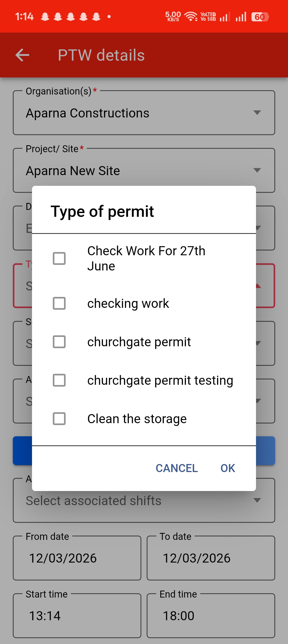Tap the VoLTE signal indicator icon
This screenshot has width=288, height=644.
[x=208, y=17]
